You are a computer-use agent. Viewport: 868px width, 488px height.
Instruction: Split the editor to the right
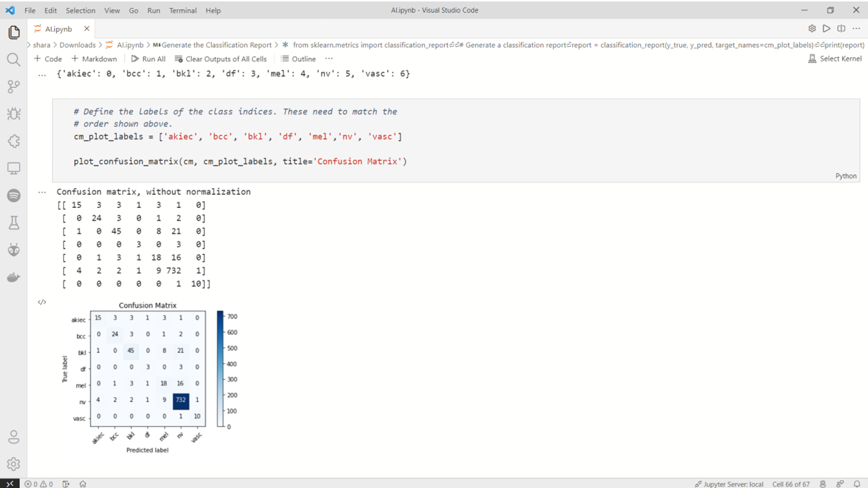click(841, 28)
